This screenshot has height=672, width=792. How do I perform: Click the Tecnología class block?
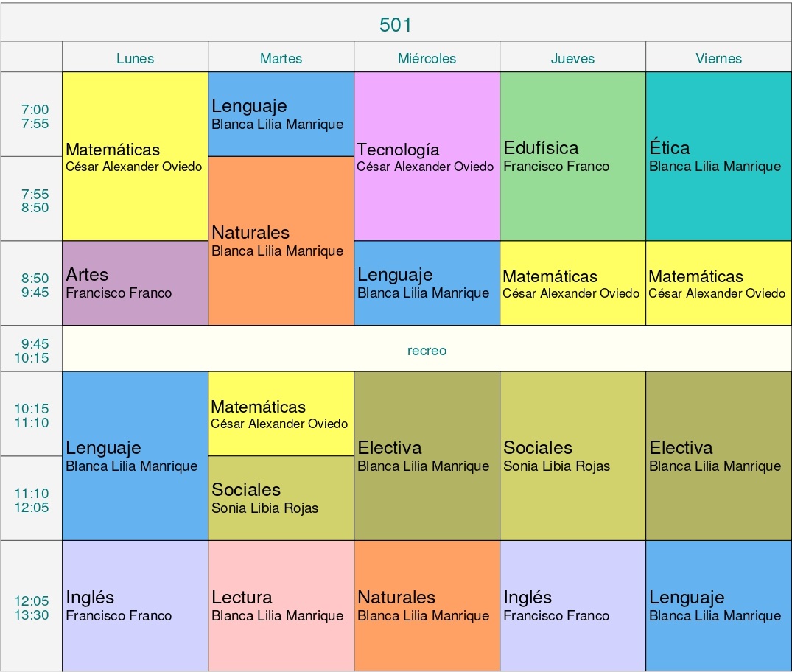[x=427, y=157]
